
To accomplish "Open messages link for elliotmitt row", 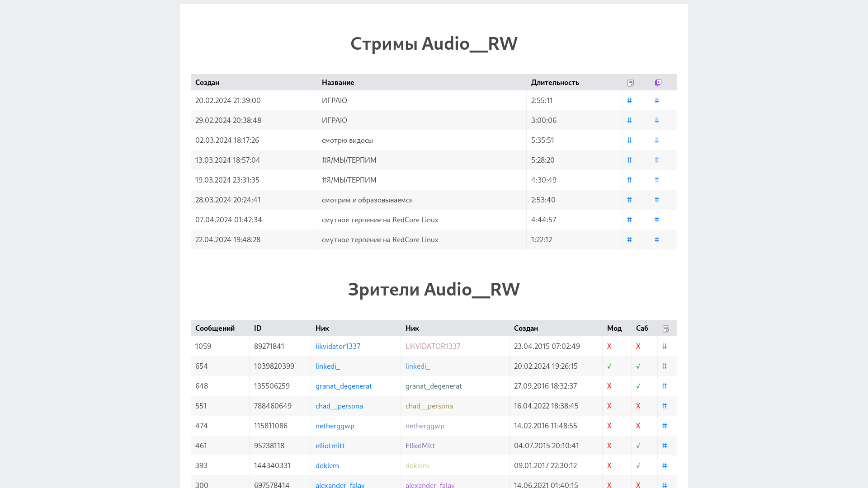I will (665, 446).
